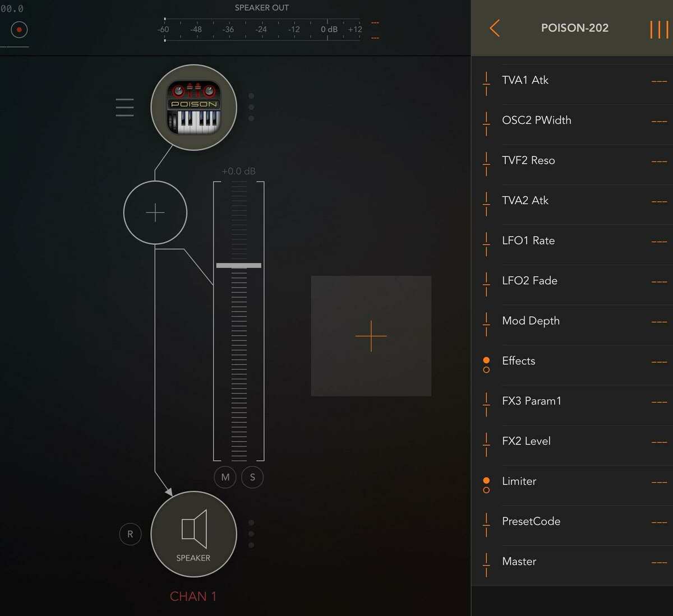Select the LFO1 Rate parameter row
The width and height of the screenshot is (673, 616).
[572, 245]
